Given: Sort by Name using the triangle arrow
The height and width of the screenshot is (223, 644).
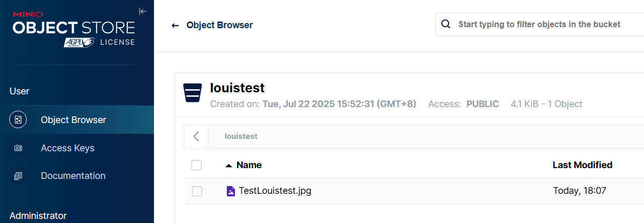Looking at the screenshot, I should [x=229, y=165].
